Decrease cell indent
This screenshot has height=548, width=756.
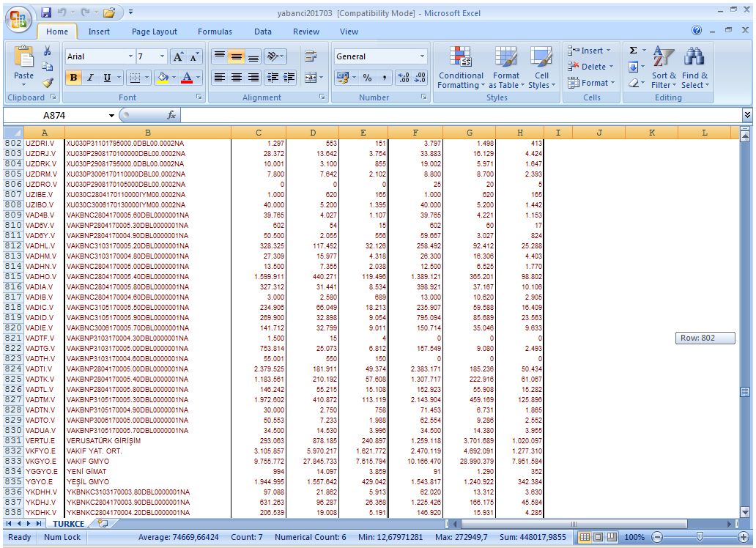click(273, 77)
